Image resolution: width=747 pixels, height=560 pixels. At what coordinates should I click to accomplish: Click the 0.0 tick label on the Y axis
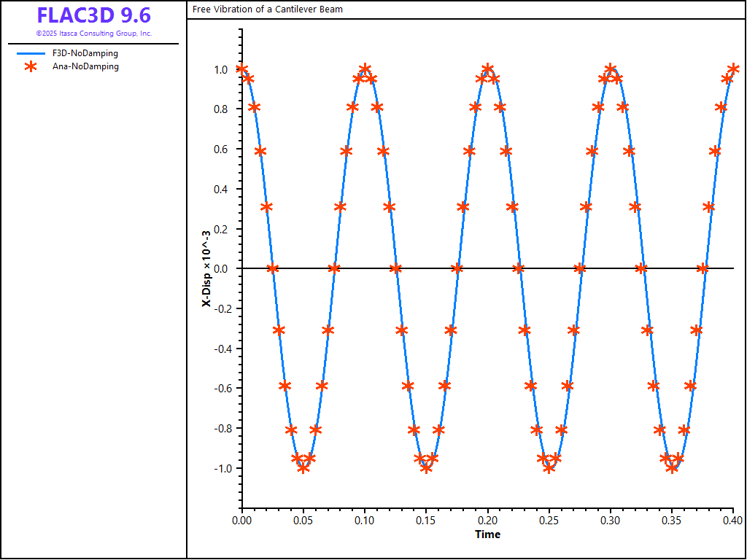point(220,269)
